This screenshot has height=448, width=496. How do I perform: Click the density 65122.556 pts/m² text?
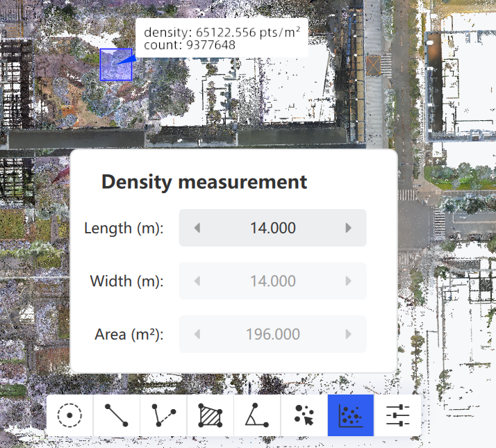click(222, 32)
